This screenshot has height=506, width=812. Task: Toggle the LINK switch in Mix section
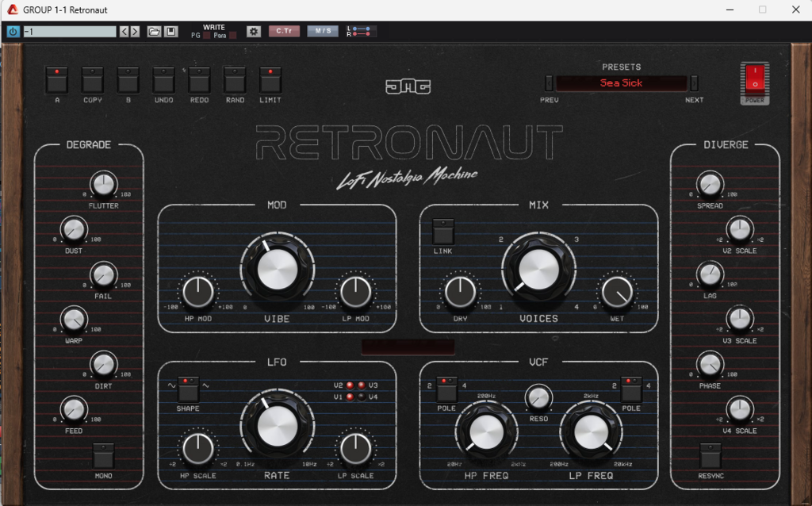(443, 232)
